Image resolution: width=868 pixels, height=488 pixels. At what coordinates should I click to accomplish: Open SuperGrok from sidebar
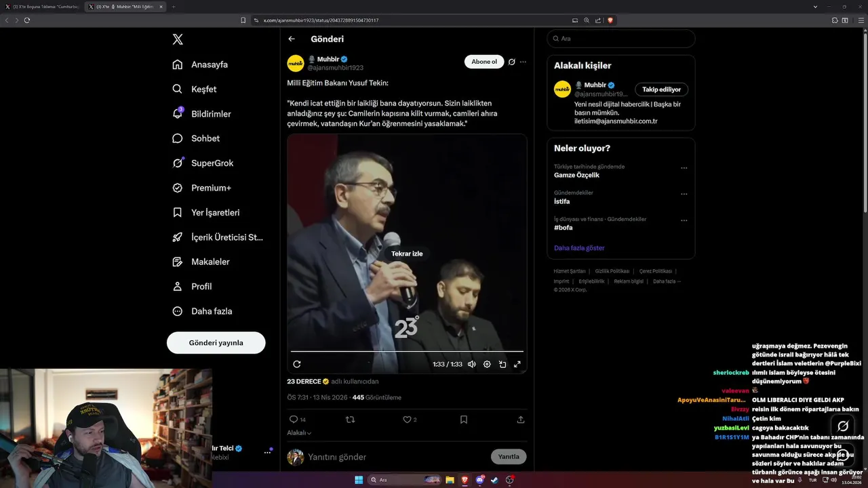point(203,163)
